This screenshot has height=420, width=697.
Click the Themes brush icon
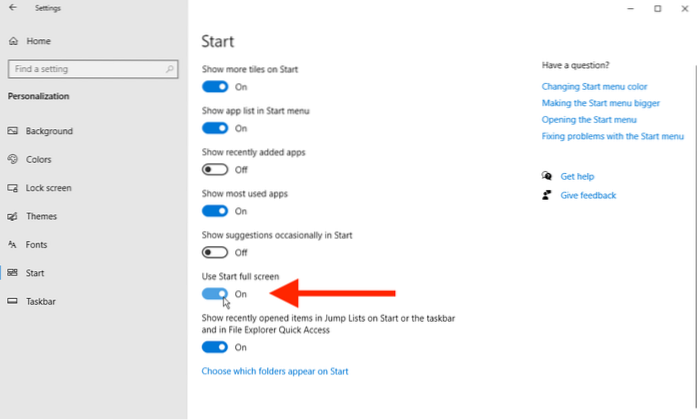pos(12,216)
